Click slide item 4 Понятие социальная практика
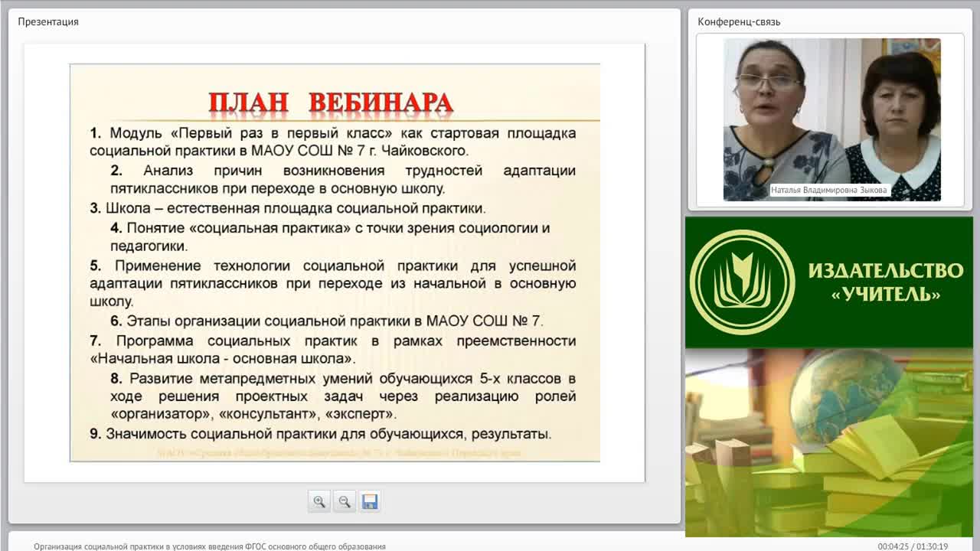The image size is (980, 551). tap(330, 236)
